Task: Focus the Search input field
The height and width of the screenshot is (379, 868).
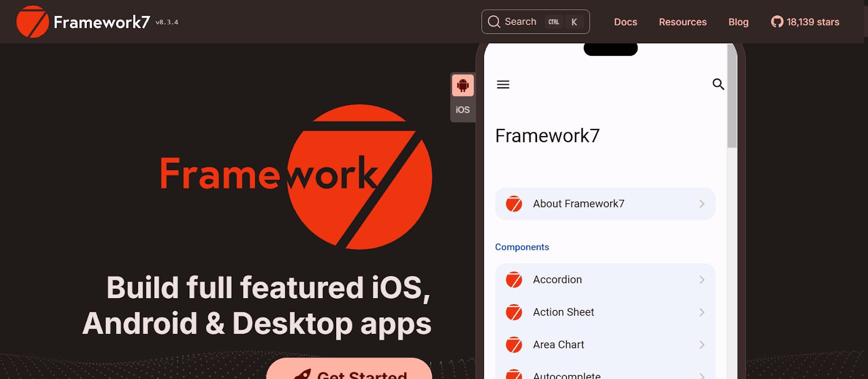Action: pyautogui.click(x=535, y=22)
